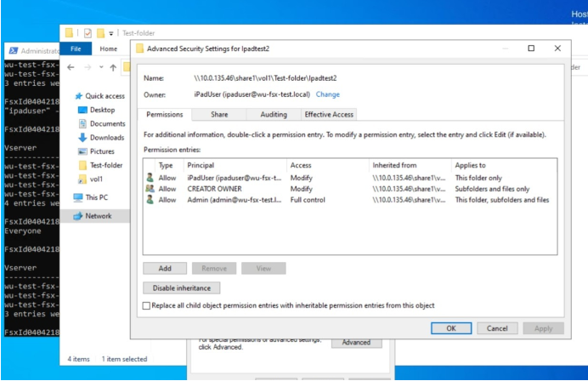588x381 pixels.
Task: Click the Explorer title bar folder icon
Action: (x=69, y=32)
